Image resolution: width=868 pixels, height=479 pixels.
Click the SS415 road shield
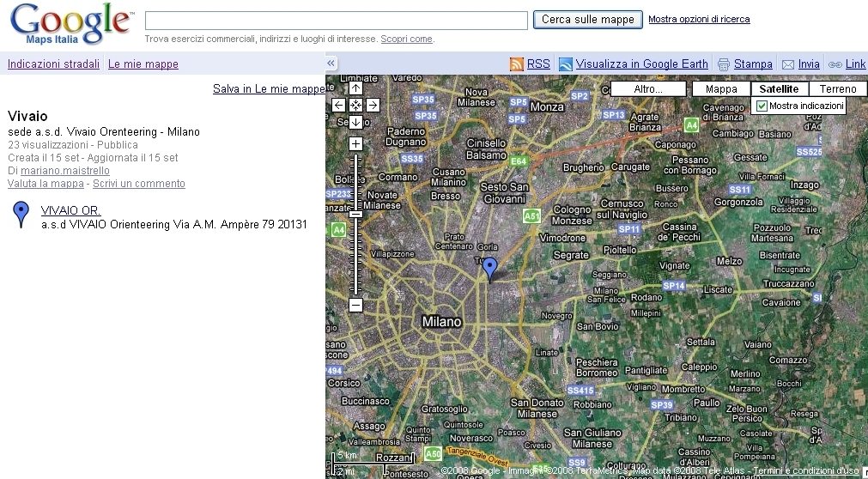click(580, 391)
